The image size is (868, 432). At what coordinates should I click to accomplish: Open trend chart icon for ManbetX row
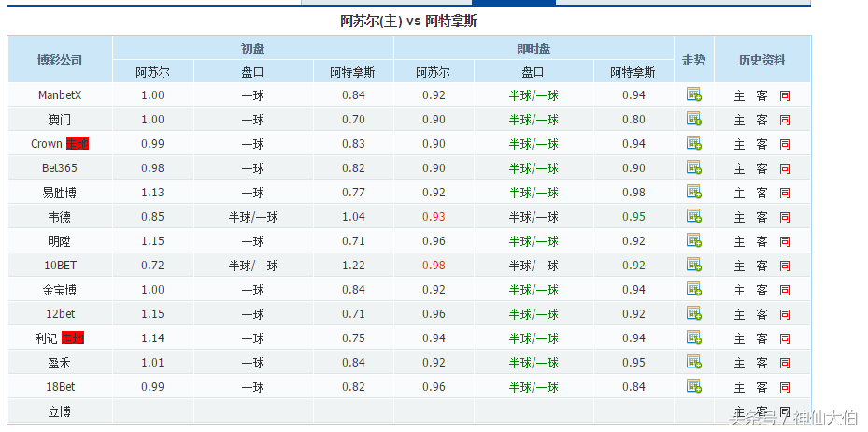693,94
